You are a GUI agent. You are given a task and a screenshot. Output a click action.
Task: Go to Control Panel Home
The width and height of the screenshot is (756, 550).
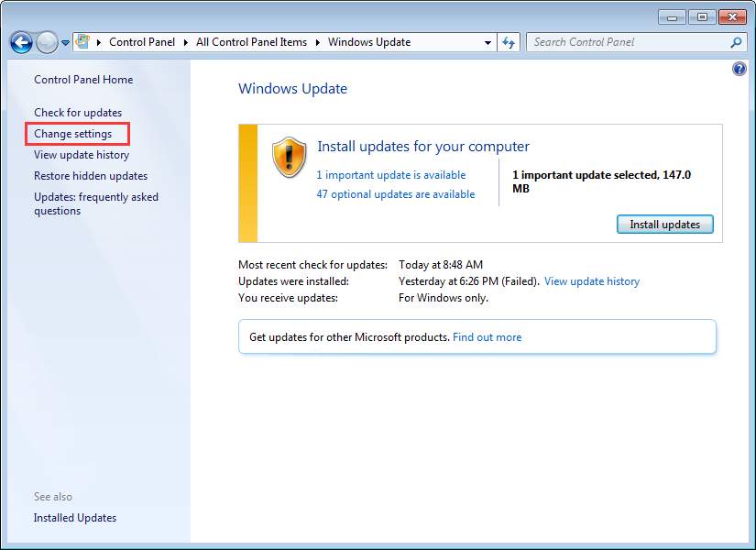[x=83, y=80]
